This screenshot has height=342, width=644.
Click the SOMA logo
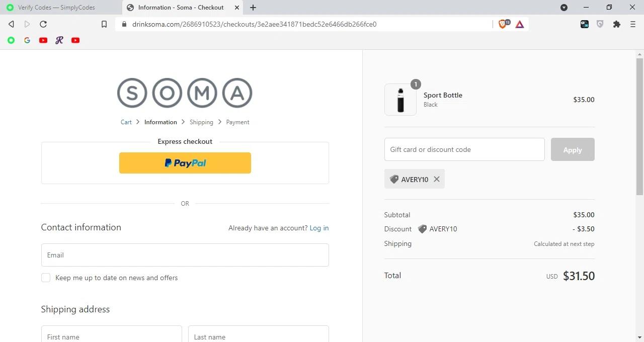[185, 93]
